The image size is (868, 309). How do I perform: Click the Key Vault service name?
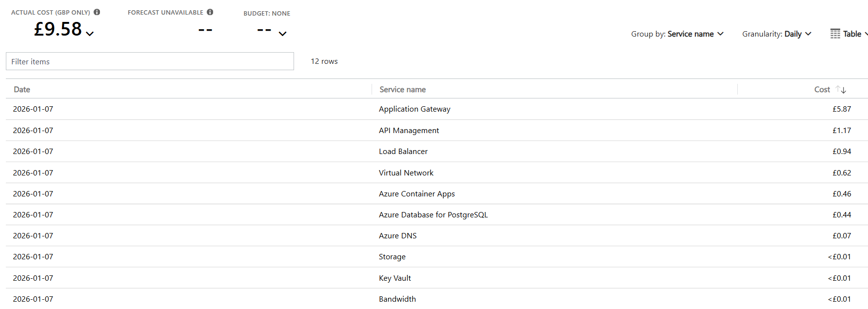[395, 278]
